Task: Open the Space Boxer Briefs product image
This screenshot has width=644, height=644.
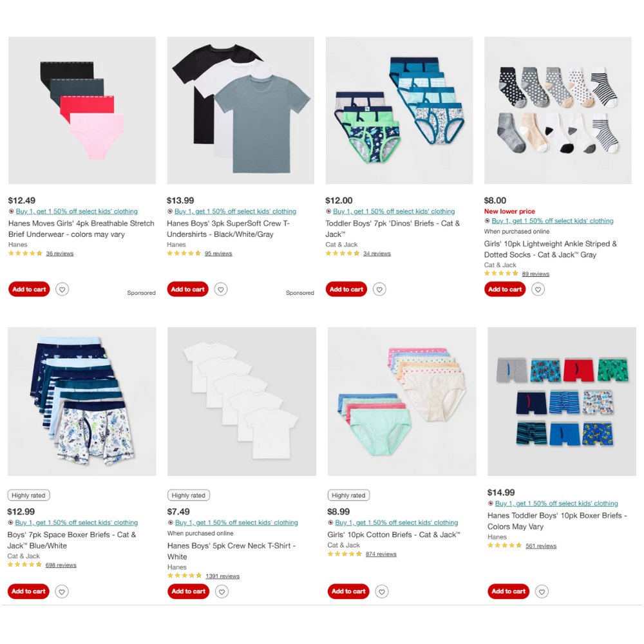Action: [82, 402]
